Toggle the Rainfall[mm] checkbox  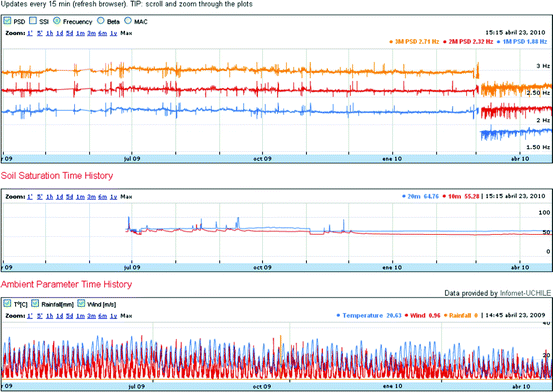35,303
